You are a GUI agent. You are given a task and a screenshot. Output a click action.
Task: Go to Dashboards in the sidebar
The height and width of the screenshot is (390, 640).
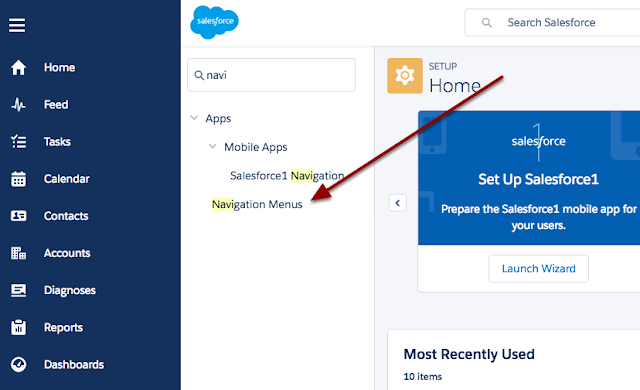tap(74, 364)
